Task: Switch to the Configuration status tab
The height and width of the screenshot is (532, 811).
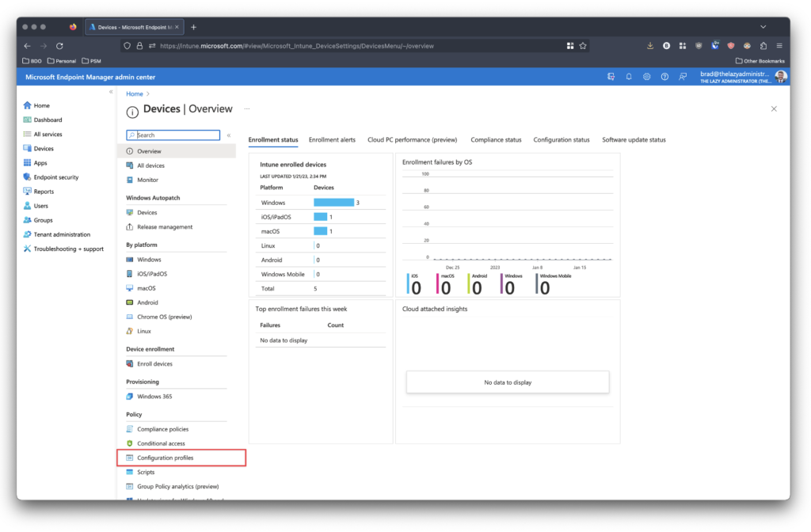Action: tap(562, 140)
